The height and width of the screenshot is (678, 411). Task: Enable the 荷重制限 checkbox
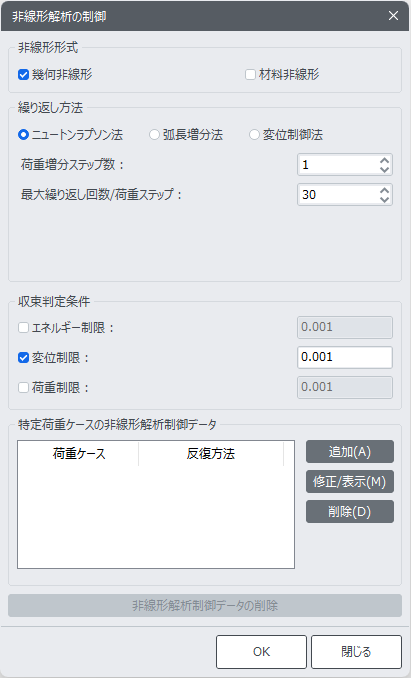tap(23, 387)
